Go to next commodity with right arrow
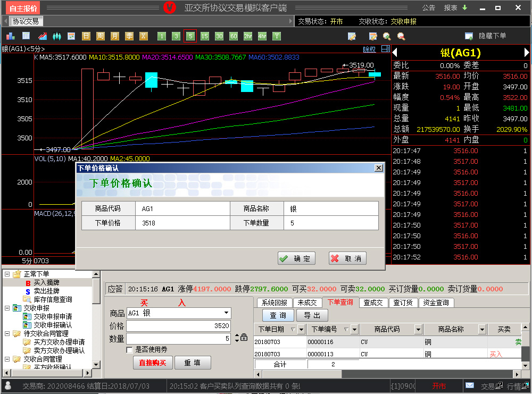 pos(526,53)
